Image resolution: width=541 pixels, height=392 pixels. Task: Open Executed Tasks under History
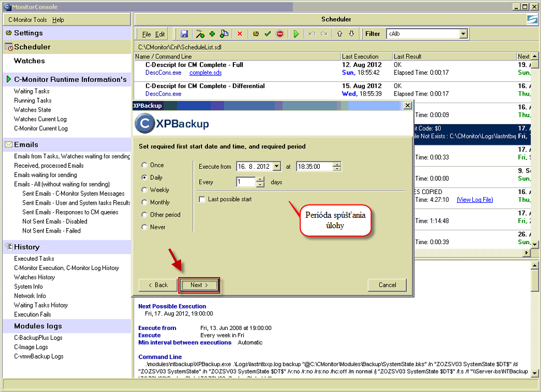click(34, 258)
